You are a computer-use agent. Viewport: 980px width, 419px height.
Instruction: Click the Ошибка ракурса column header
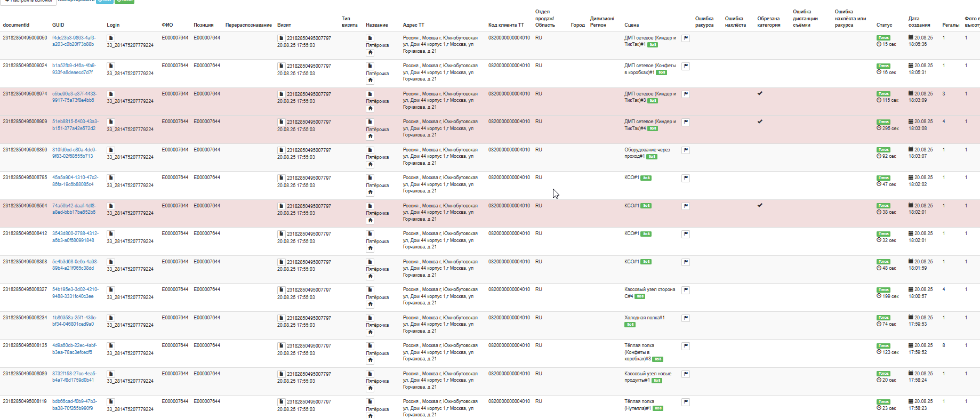tap(704, 22)
